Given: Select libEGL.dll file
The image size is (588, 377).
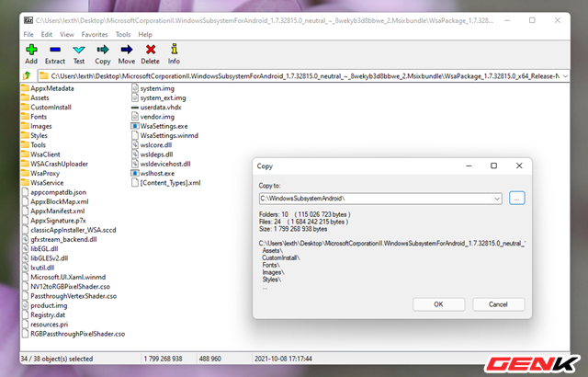Looking at the screenshot, I should click(40, 248).
